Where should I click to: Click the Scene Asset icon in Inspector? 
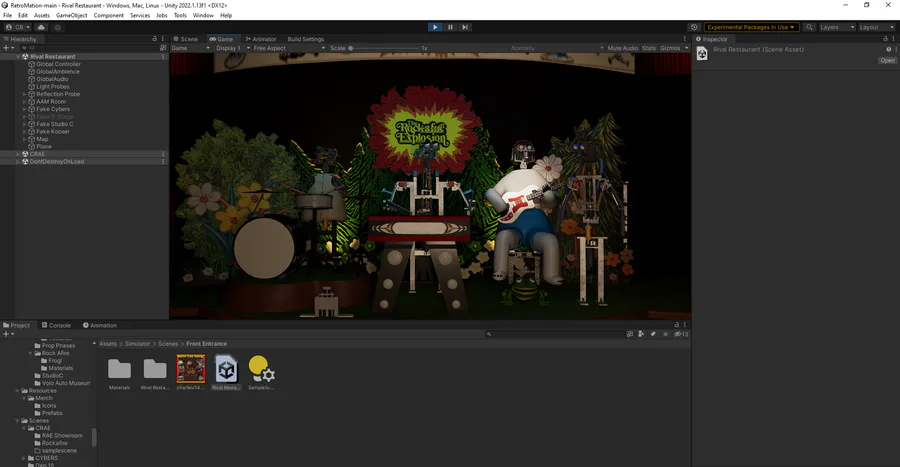click(702, 53)
